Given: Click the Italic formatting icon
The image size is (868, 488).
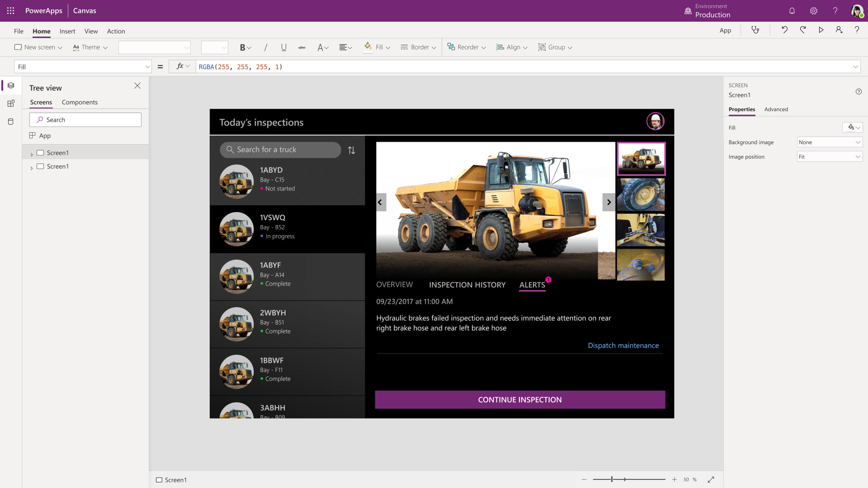Looking at the screenshot, I should [x=265, y=47].
